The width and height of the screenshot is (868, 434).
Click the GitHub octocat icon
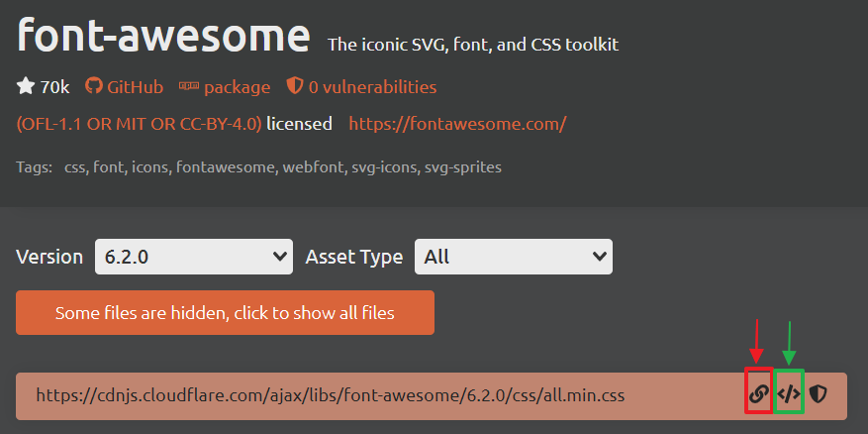pyautogui.click(x=94, y=86)
